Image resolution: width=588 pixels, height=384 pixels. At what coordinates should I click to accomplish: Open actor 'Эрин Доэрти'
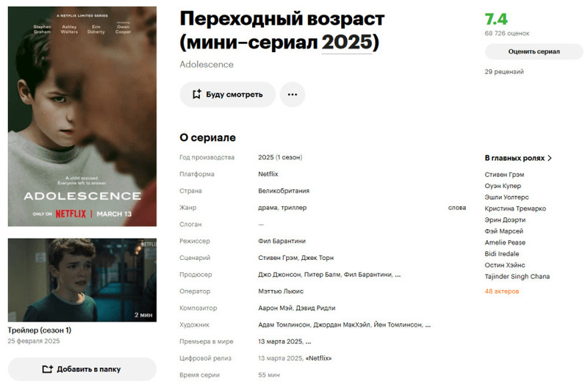coord(505,220)
